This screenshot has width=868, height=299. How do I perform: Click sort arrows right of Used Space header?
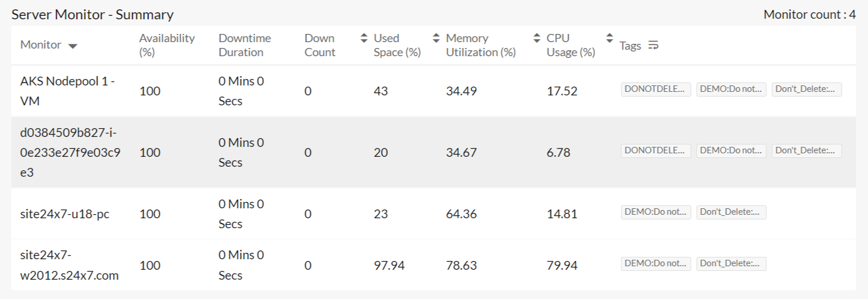tap(435, 39)
